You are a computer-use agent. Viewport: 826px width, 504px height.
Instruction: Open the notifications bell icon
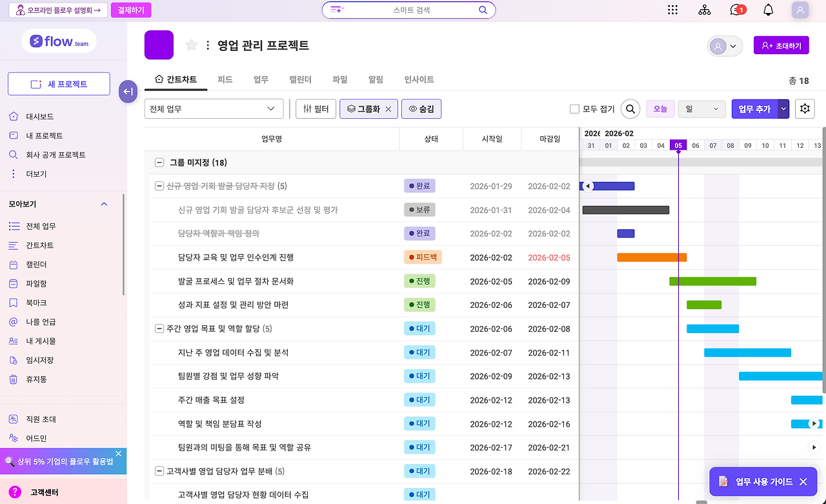(x=768, y=10)
